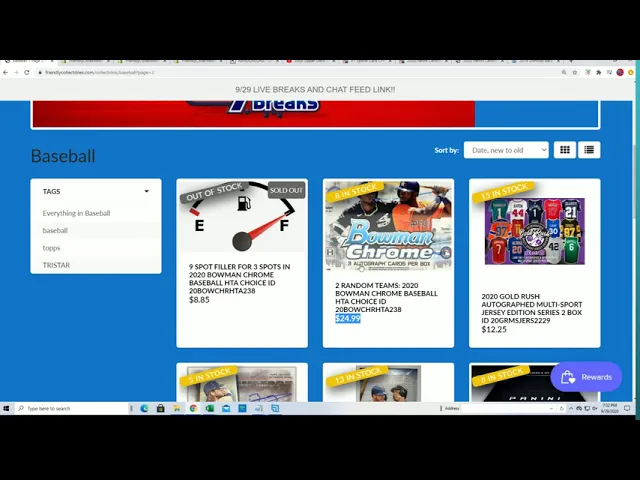640x480 pixels.
Task: Click the Bowman Chrome box image
Action: coord(388,226)
